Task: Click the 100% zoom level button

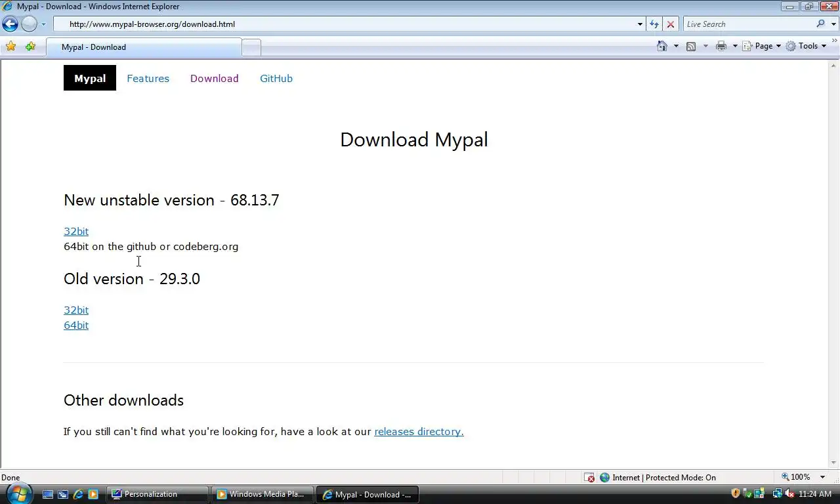Action: coord(796,477)
